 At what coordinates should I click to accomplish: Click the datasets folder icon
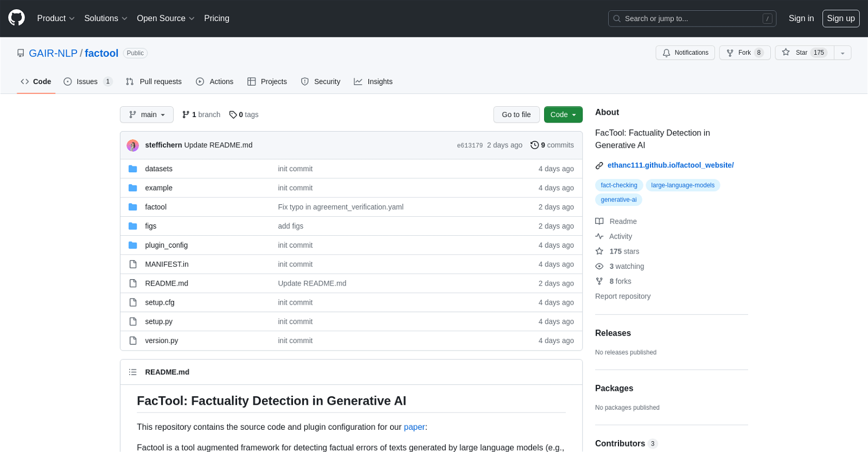pyautogui.click(x=133, y=169)
